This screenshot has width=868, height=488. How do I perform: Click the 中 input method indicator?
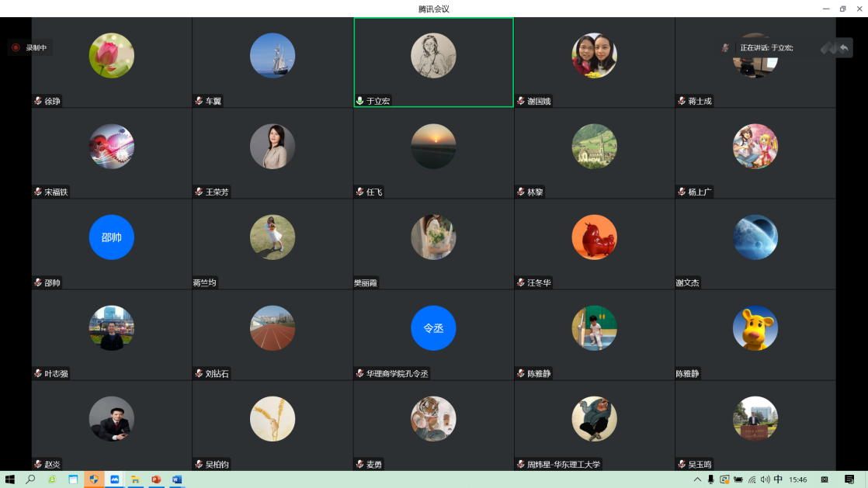(x=778, y=479)
